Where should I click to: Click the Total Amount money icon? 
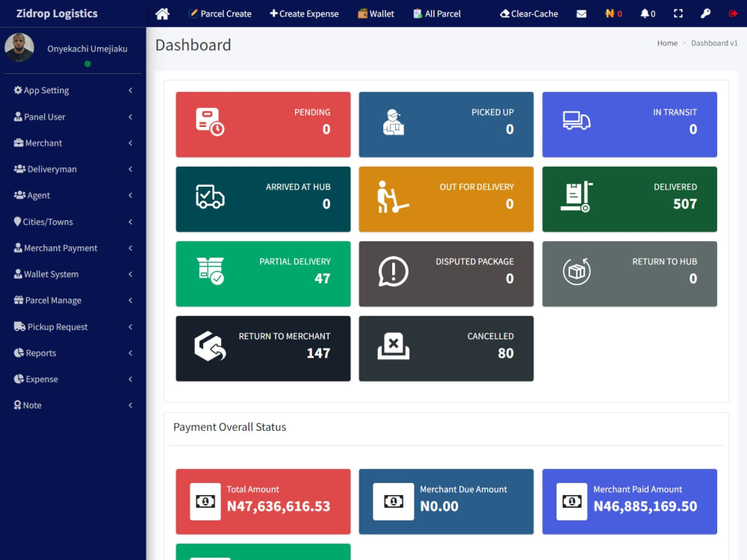[x=205, y=502]
